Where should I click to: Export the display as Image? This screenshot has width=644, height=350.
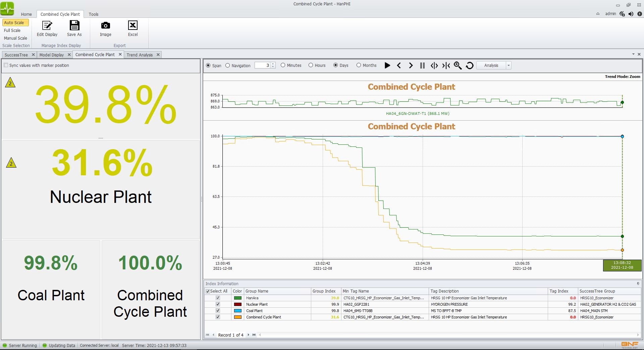click(105, 29)
